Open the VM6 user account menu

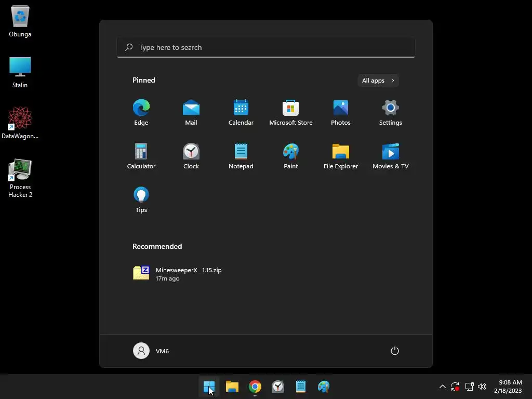151,351
